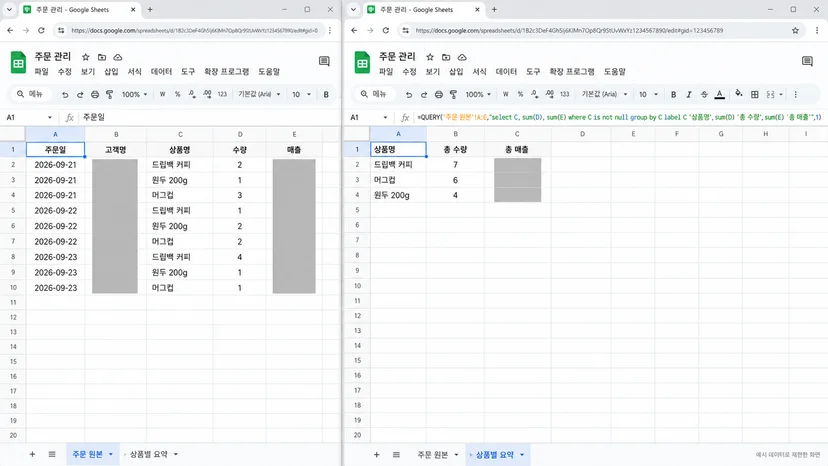Screen dimensions: 828x466
Task: Select header cell 총 수량 in right sheet
Action: click(455, 150)
